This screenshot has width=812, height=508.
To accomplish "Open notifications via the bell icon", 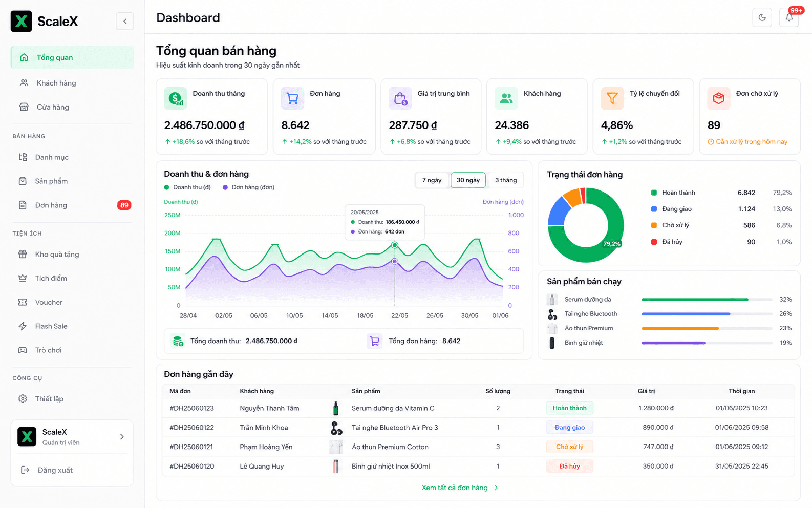I will pyautogui.click(x=789, y=17).
